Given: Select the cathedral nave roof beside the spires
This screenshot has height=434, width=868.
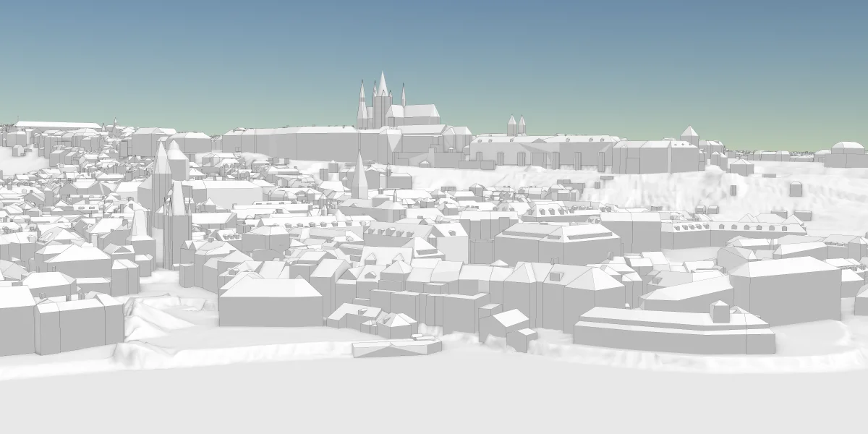Looking at the screenshot, I should (414, 111).
